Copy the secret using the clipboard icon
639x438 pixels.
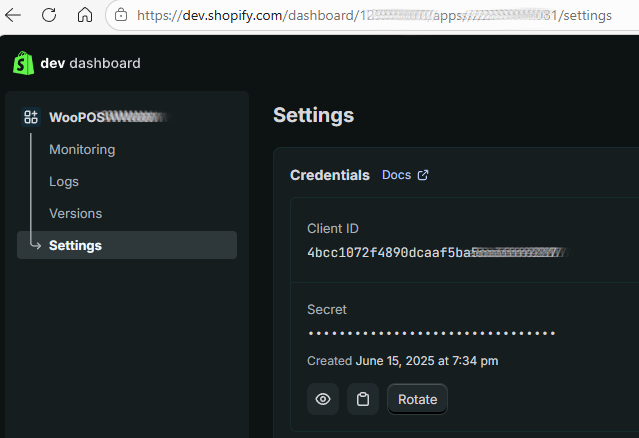tap(363, 399)
